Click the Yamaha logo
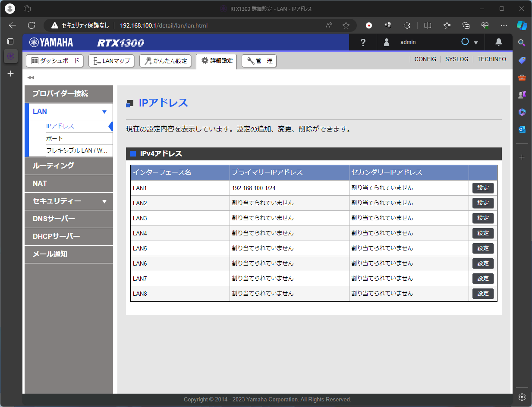 coord(51,42)
